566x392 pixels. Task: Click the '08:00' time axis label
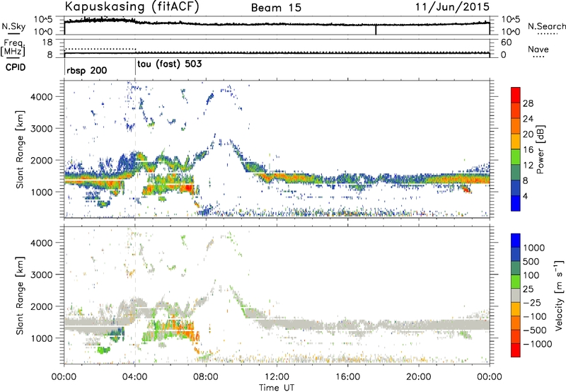click(x=206, y=377)
